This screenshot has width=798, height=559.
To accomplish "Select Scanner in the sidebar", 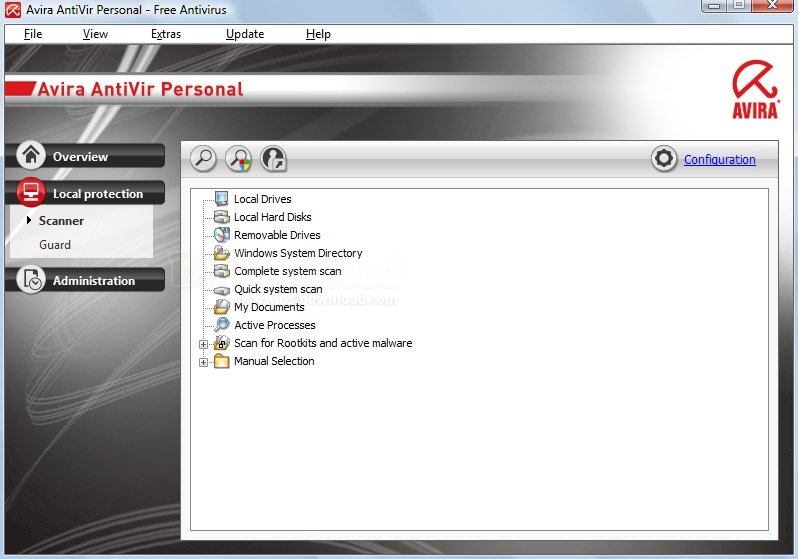I will (x=61, y=221).
